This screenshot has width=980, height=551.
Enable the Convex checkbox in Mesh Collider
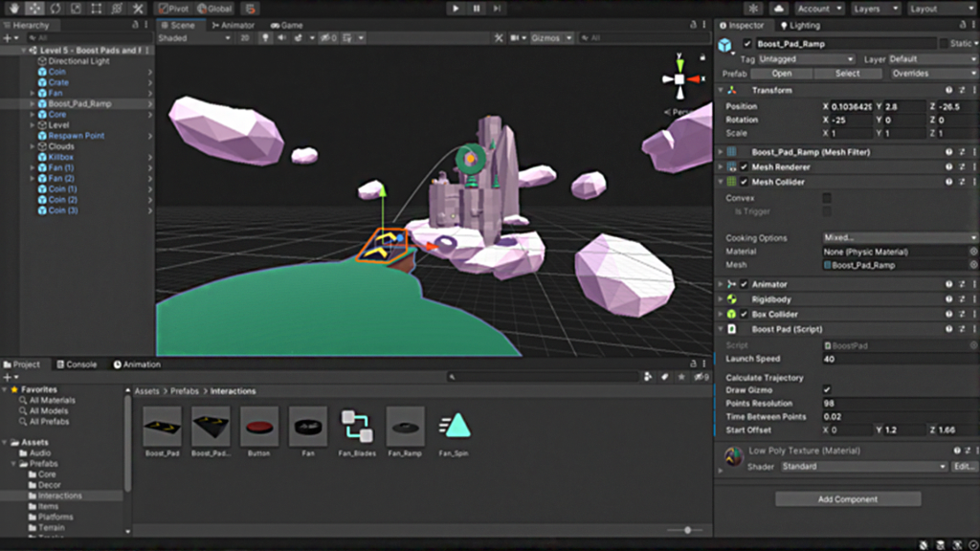[827, 199]
